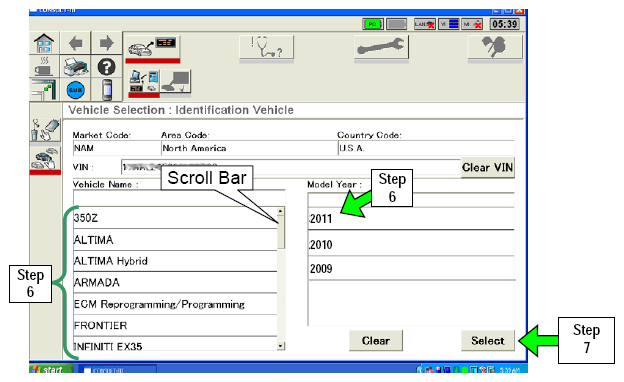Click the LAN disconnected status icon
This screenshot has width=624, height=382.
point(425,24)
